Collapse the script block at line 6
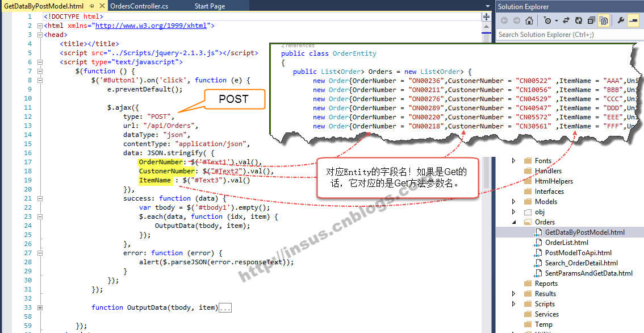644x333 pixels. point(40,62)
